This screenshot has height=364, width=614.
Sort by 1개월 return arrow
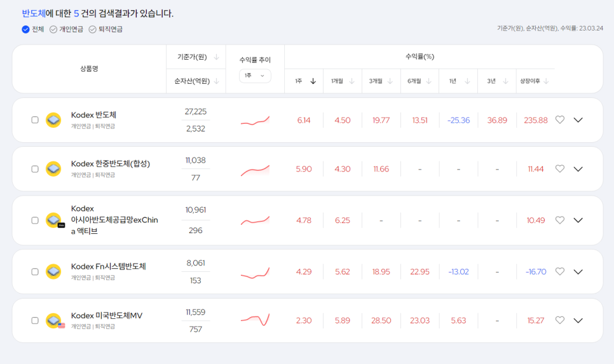[x=351, y=81]
